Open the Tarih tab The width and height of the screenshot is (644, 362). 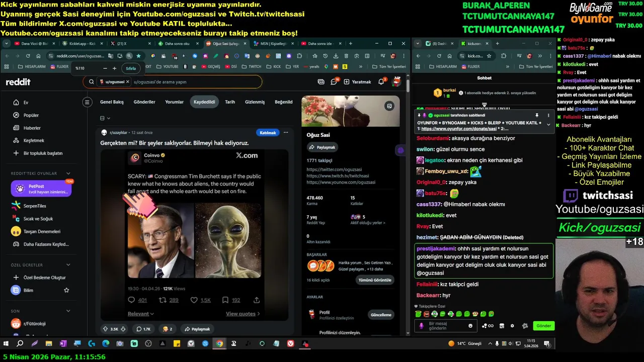click(230, 102)
